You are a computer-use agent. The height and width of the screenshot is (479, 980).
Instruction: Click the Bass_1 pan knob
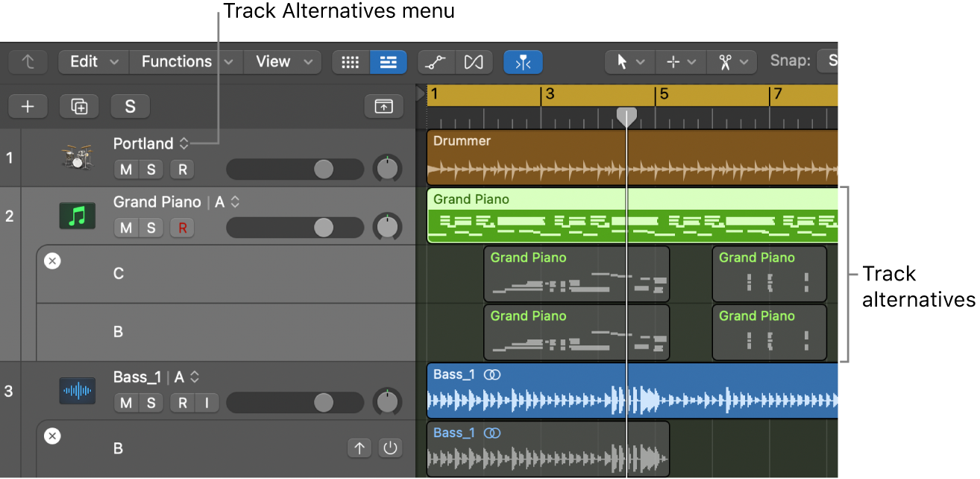coord(387,403)
